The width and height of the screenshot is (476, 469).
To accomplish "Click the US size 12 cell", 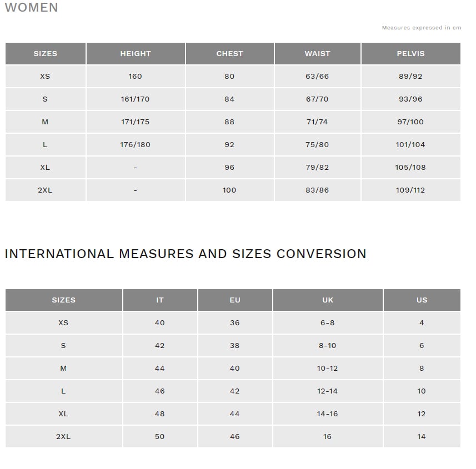I will tap(422, 414).
